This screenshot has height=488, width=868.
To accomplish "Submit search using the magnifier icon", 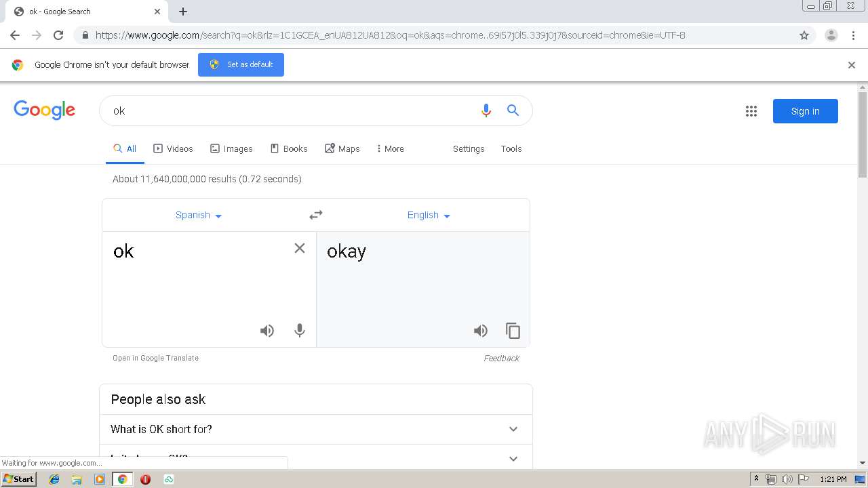I will 513,110.
